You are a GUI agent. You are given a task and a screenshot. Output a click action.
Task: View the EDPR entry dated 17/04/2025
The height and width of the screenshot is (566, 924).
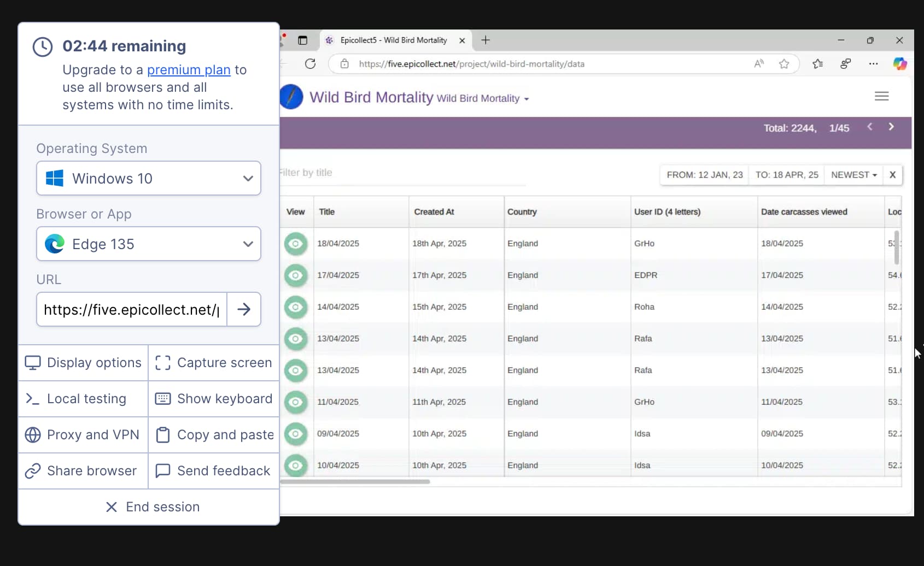(x=296, y=275)
